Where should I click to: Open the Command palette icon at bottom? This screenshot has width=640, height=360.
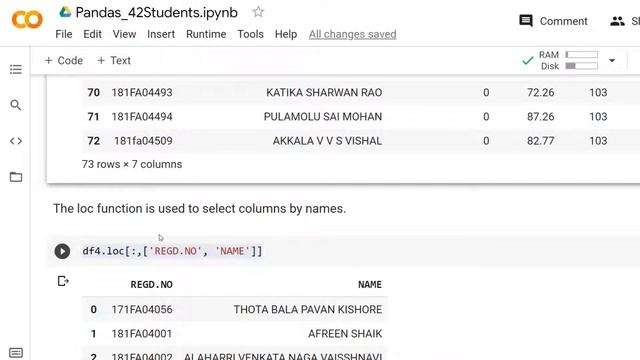pyautogui.click(x=16, y=353)
